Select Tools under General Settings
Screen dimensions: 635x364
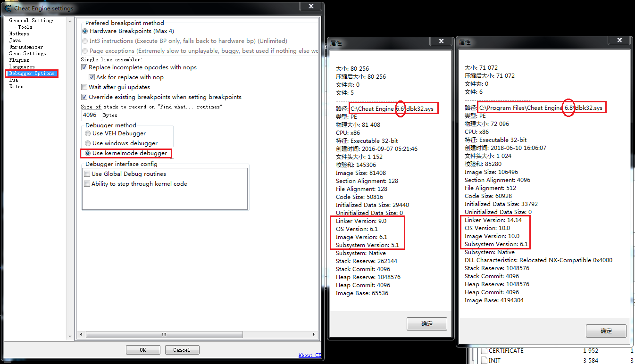click(x=25, y=27)
